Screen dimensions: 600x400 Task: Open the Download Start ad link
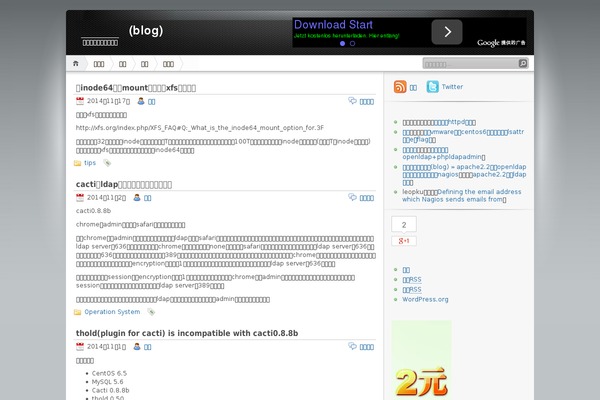coord(333,25)
